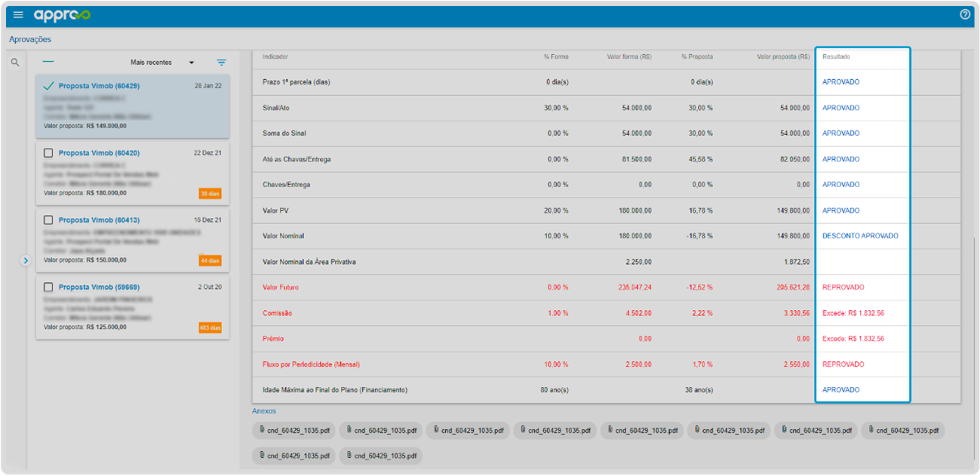The width and height of the screenshot is (980, 476).
Task: Click the Approvo logo
Action: (62, 15)
